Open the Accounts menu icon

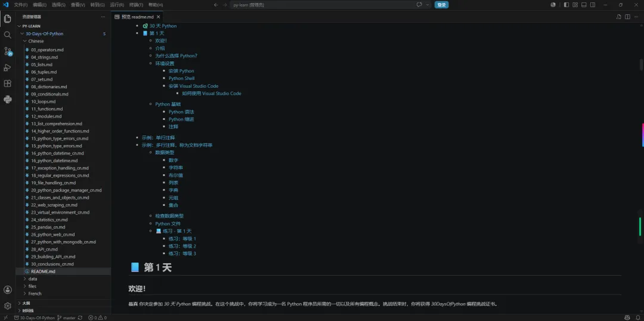[x=7, y=290]
